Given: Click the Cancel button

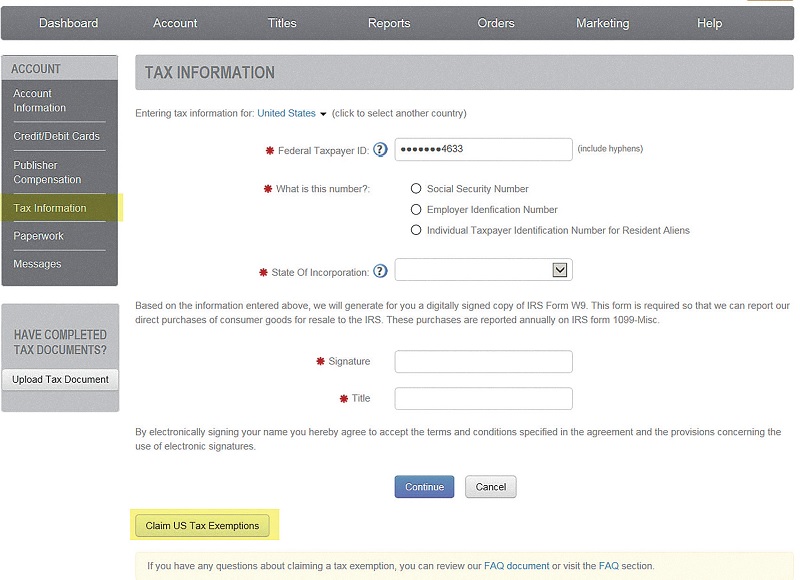Looking at the screenshot, I should (x=490, y=487).
